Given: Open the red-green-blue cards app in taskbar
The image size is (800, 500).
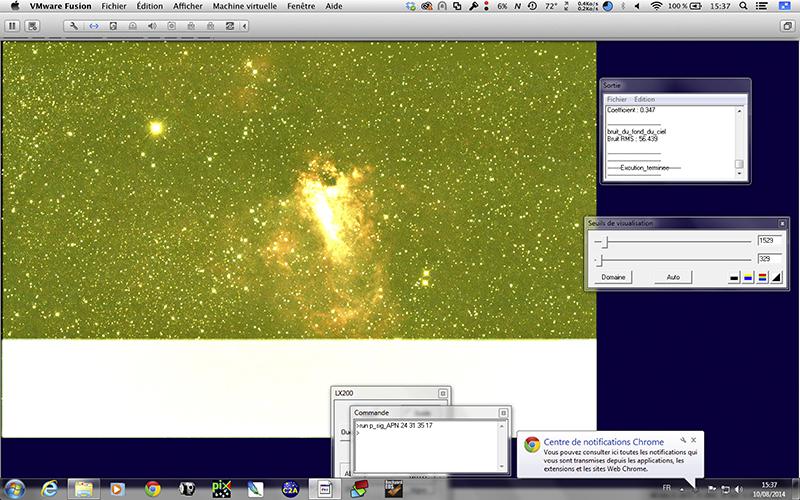Looking at the screenshot, I should pyautogui.click(x=360, y=489).
